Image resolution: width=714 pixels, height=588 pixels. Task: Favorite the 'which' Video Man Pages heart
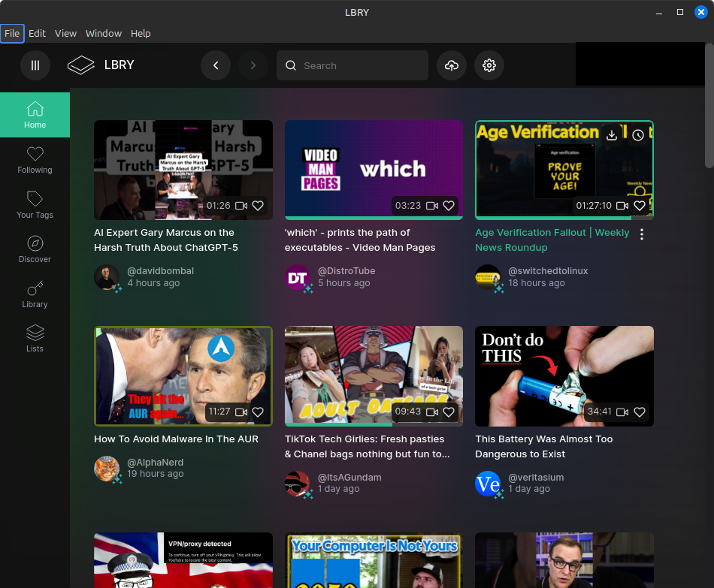(449, 206)
